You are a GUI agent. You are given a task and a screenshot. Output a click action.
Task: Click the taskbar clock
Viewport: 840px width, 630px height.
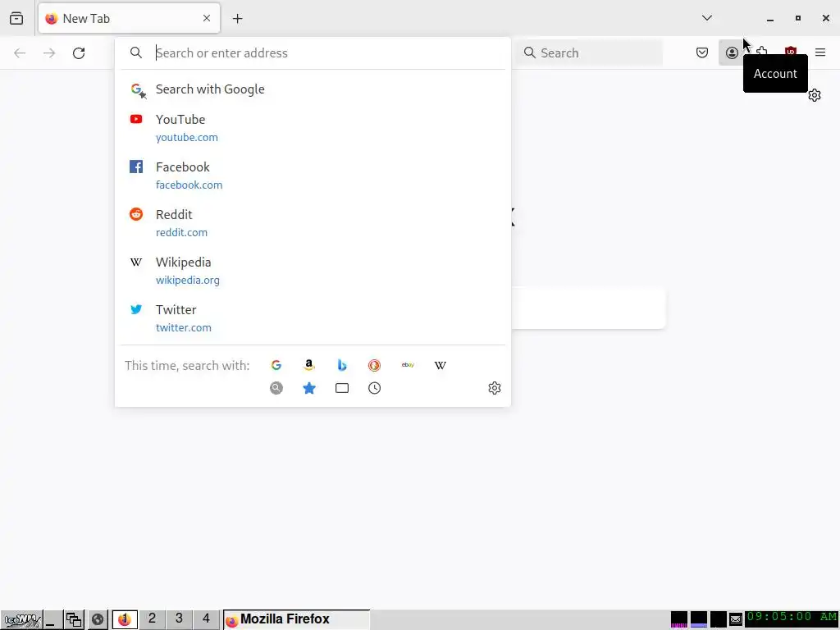[x=792, y=617]
